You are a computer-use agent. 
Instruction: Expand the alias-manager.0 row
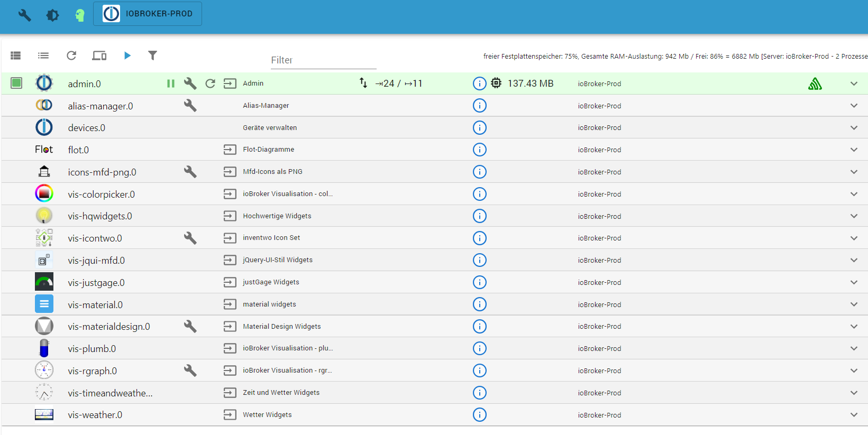[x=854, y=106]
